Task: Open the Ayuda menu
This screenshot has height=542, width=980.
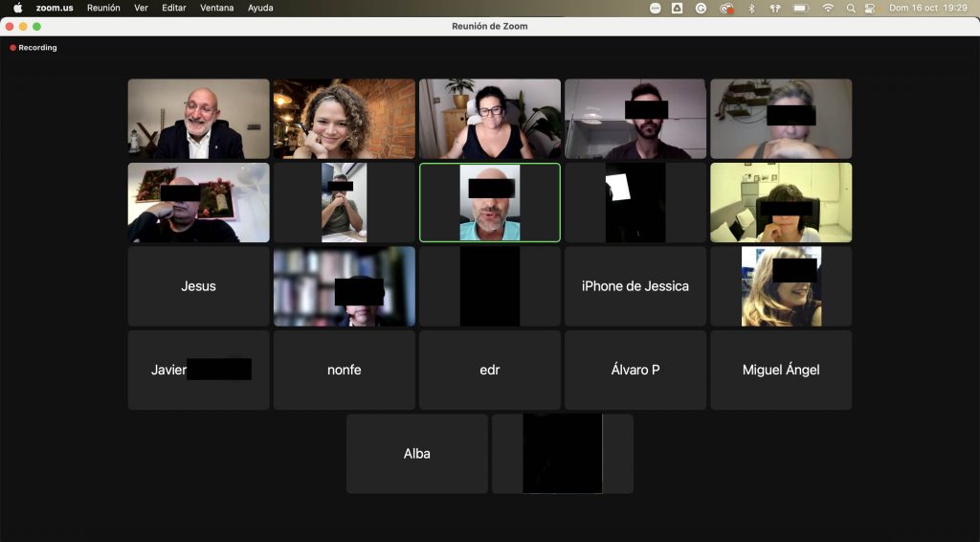Action: tap(260, 8)
